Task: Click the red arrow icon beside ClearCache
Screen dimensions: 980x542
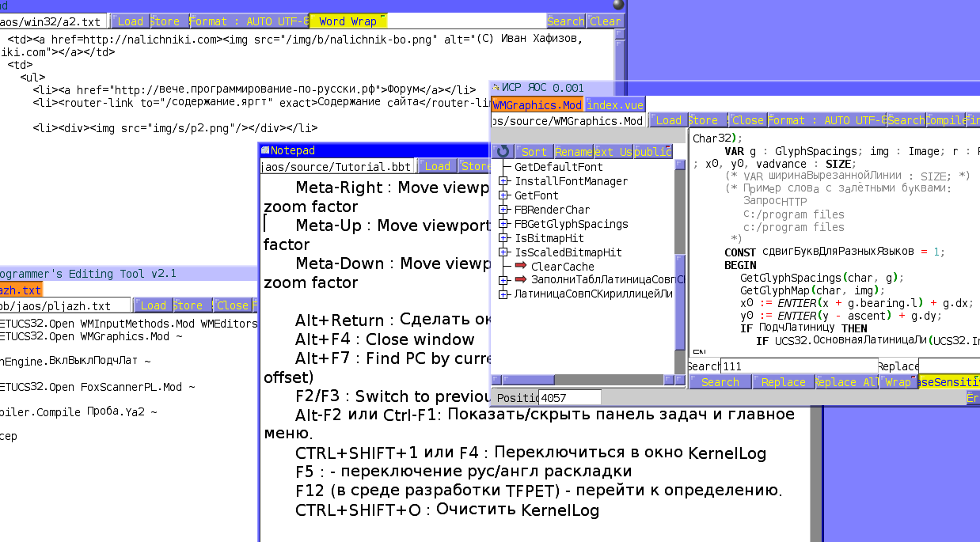Action: point(520,267)
